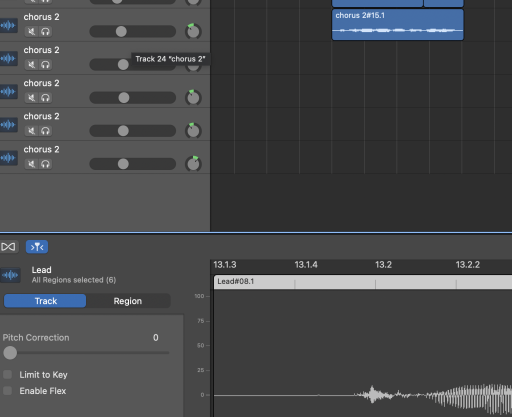Click the name of the last chorus 2 track
Image resolution: width=512 pixels, height=417 pixels.
point(41,149)
